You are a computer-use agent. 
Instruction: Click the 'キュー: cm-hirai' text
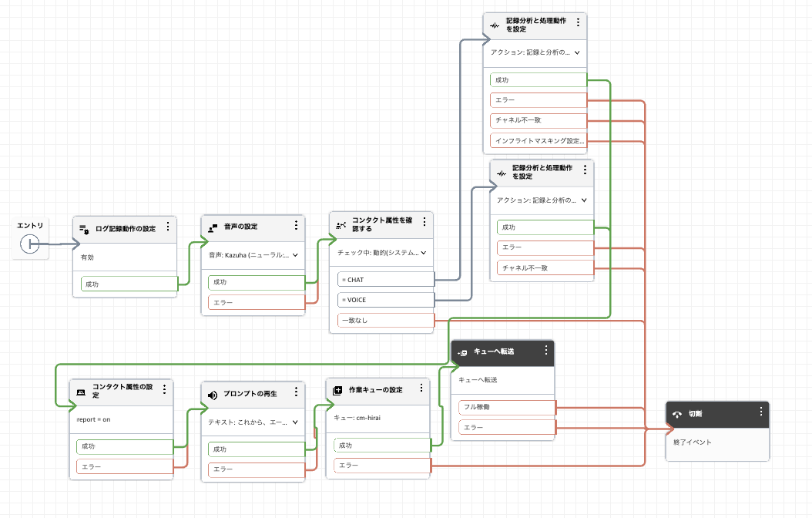[x=357, y=418]
